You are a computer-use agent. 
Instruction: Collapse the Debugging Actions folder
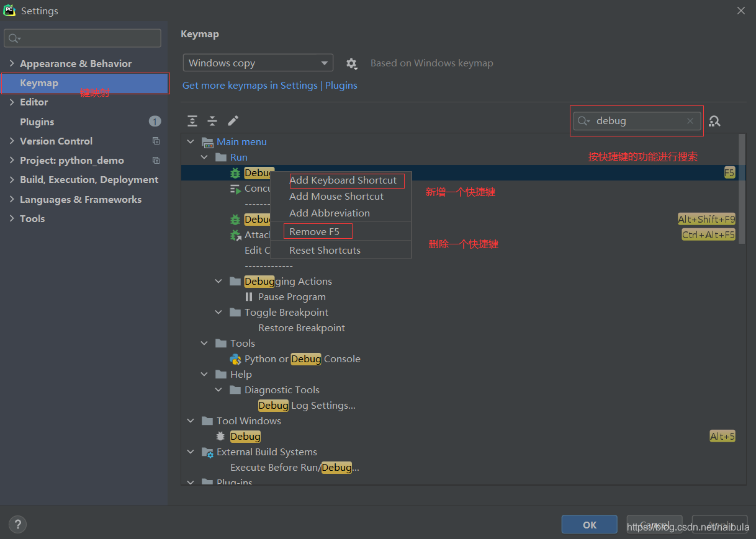coord(218,281)
